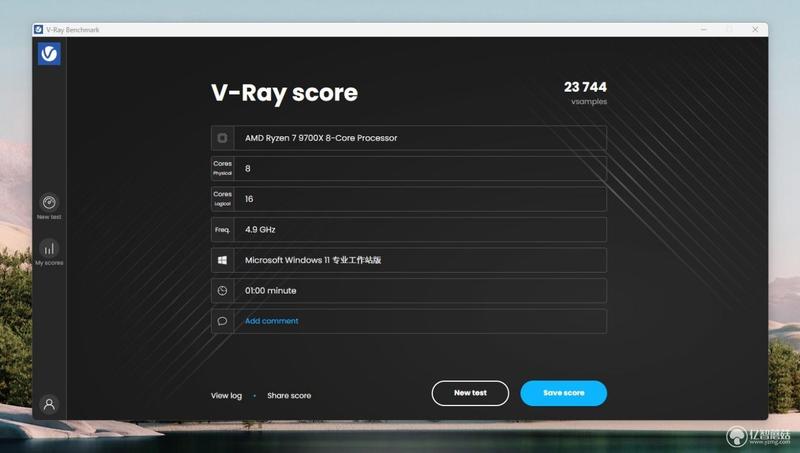Viewport: 800px width, 453px height.
Task: Click the 01:00 minute duration text
Action: [270, 291]
